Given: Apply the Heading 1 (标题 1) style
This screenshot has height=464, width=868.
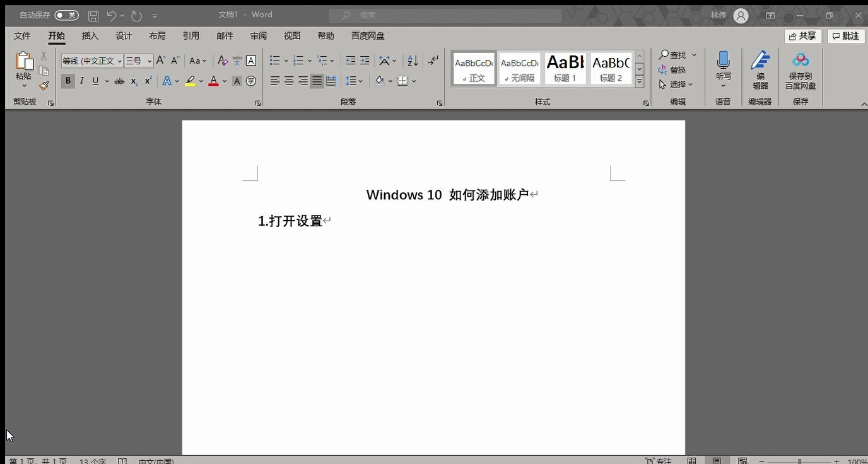Looking at the screenshot, I should tap(565, 68).
